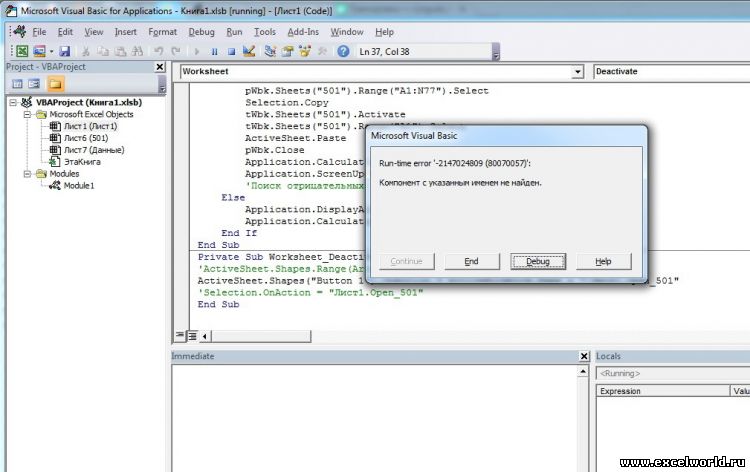Click the View Microsoft Excel icon

[x=21, y=51]
